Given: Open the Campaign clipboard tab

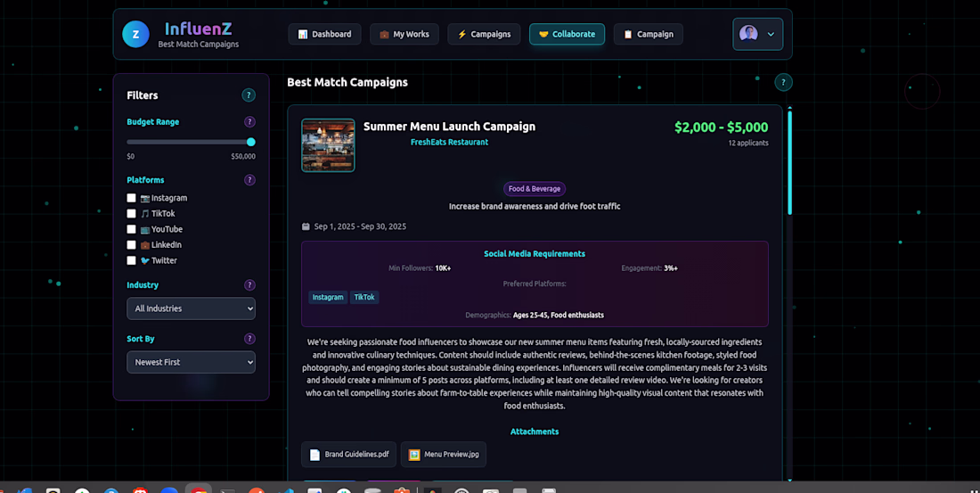Looking at the screenshot, I should tap(648, 35).
